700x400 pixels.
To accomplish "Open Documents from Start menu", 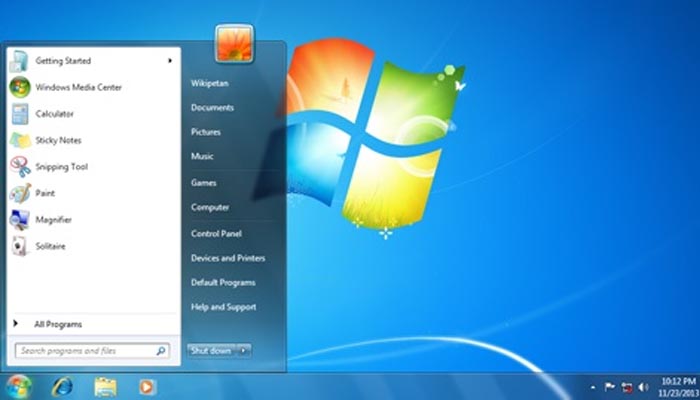I will click(212, 108).
